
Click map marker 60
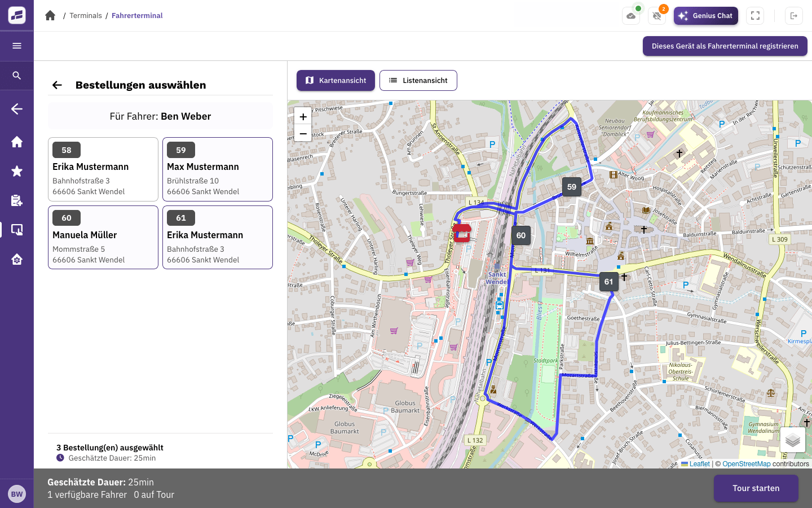(521, 235)
